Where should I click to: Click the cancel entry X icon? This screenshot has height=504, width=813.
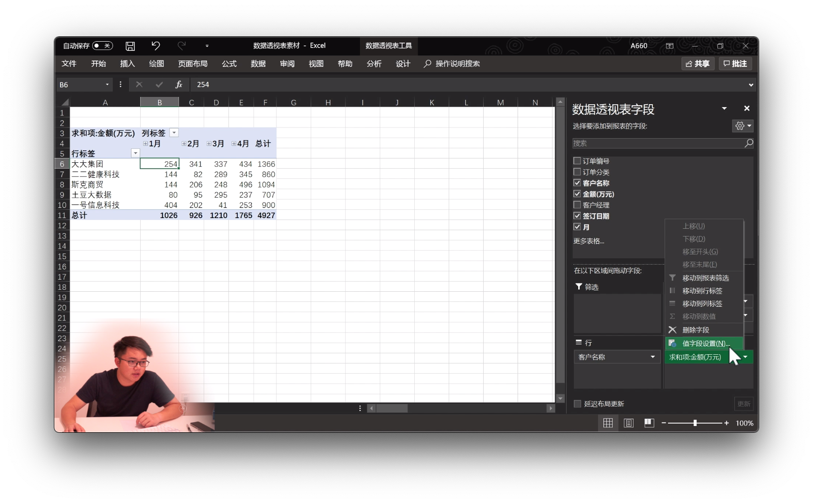pyautogui.click(x=139, y=84)
